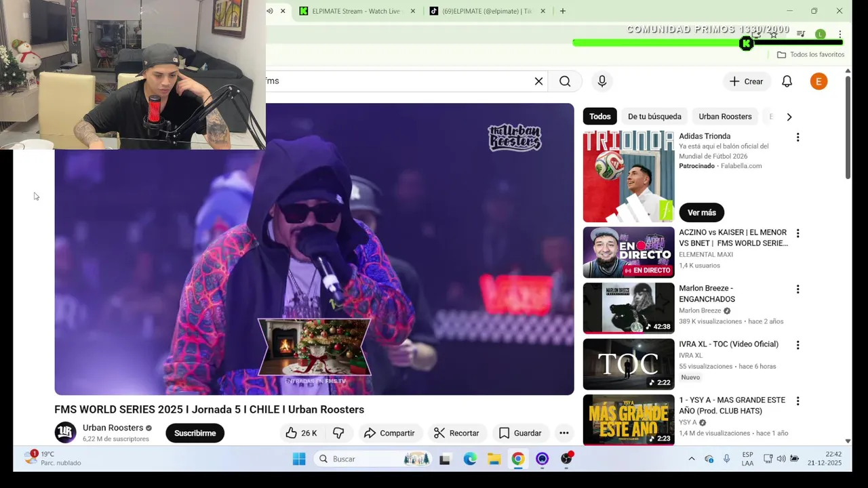
Task: Close the ELPIMATE TikTok tab
Action: (x=542, y=11)
